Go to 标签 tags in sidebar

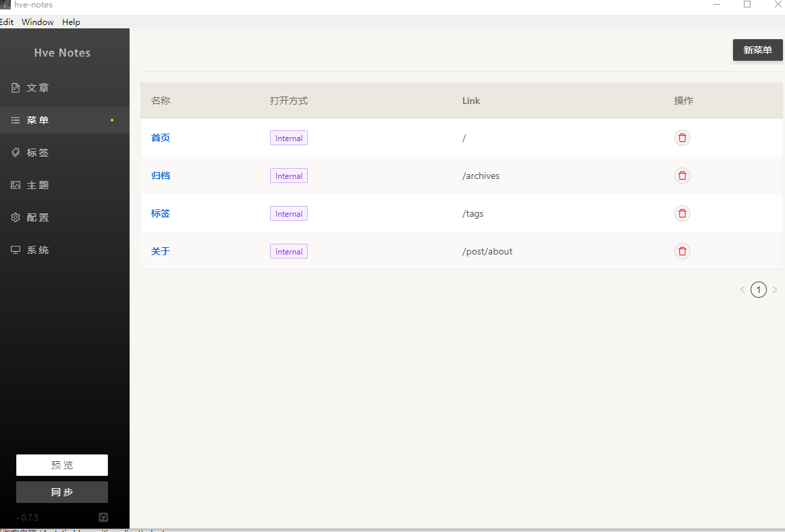coord(38,153)
